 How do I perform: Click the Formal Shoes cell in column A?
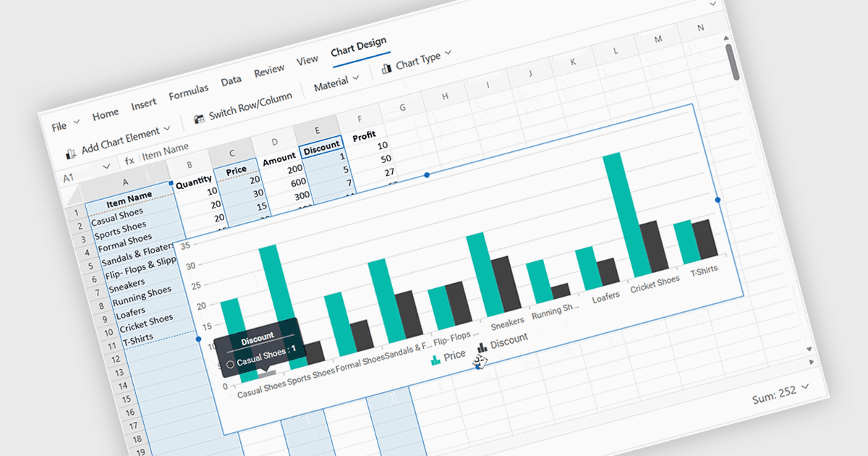click(124, 242)
